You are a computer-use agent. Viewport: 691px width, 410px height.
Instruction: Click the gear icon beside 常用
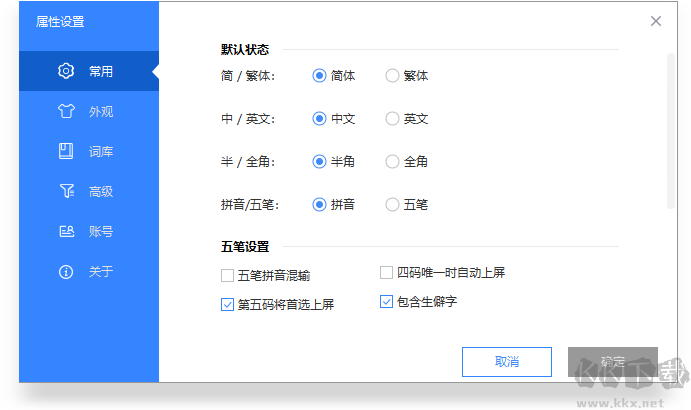[x=66, y=71]
